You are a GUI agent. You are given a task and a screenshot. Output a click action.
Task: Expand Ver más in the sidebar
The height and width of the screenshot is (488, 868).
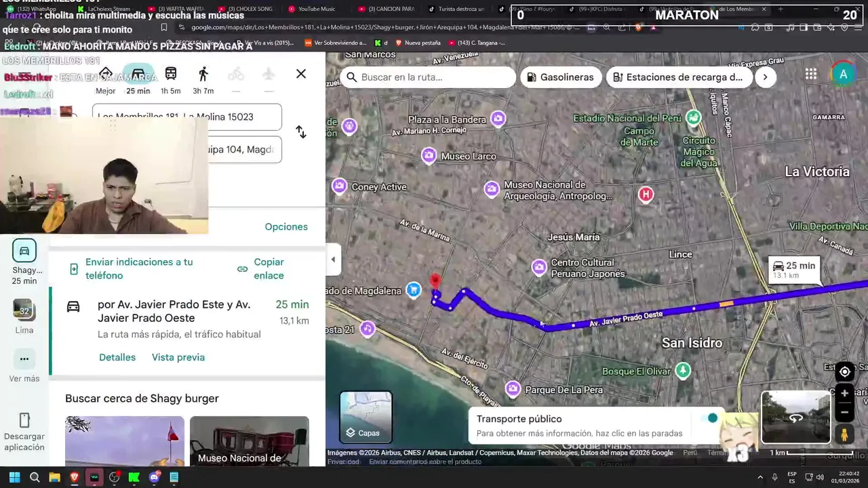24,367
